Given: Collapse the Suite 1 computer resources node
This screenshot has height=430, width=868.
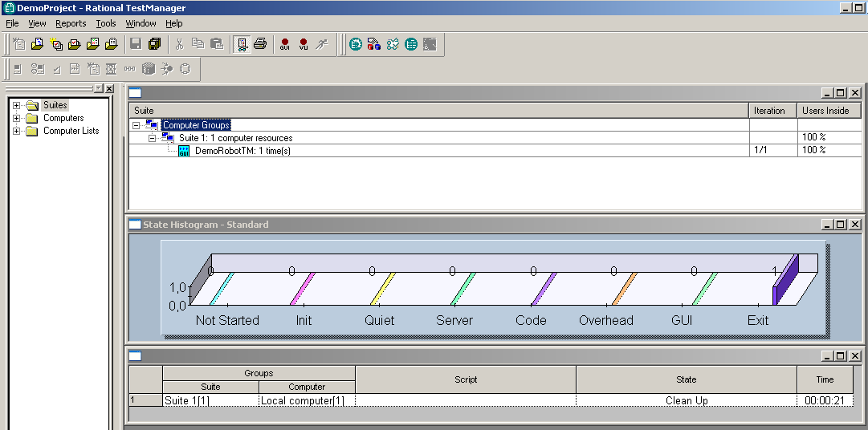Looking at the screenshot, I should [x=153, y=138].
